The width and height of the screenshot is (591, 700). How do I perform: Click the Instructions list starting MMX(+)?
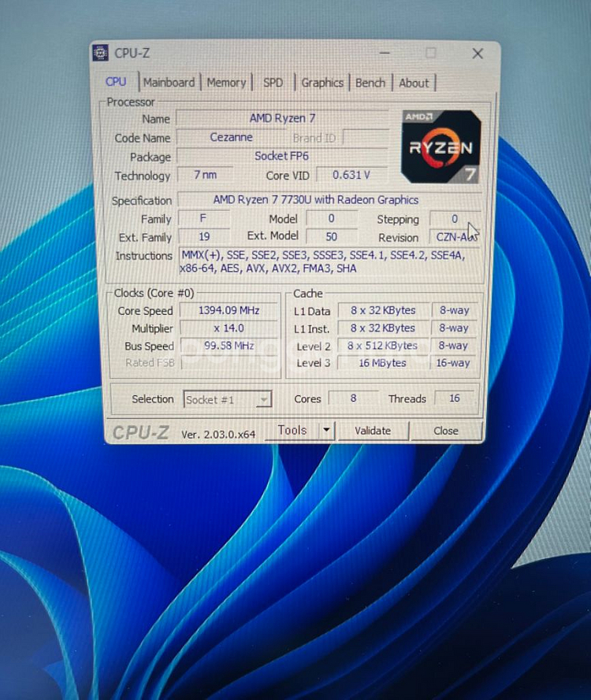[331, 261]
